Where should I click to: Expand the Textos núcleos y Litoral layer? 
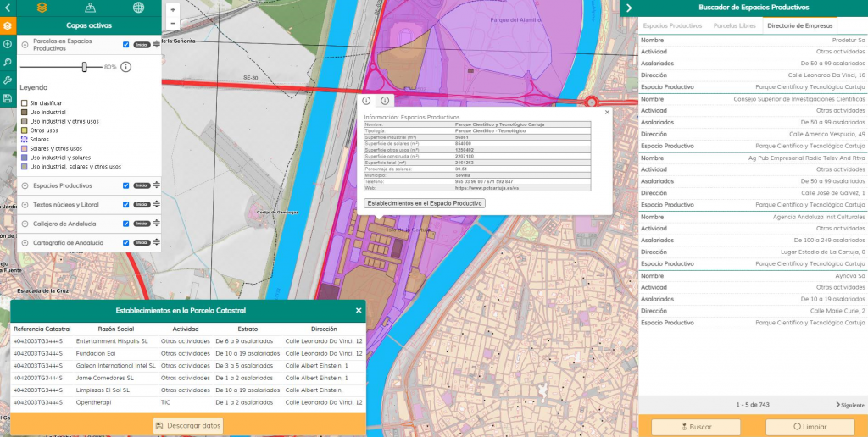point(25,205)
